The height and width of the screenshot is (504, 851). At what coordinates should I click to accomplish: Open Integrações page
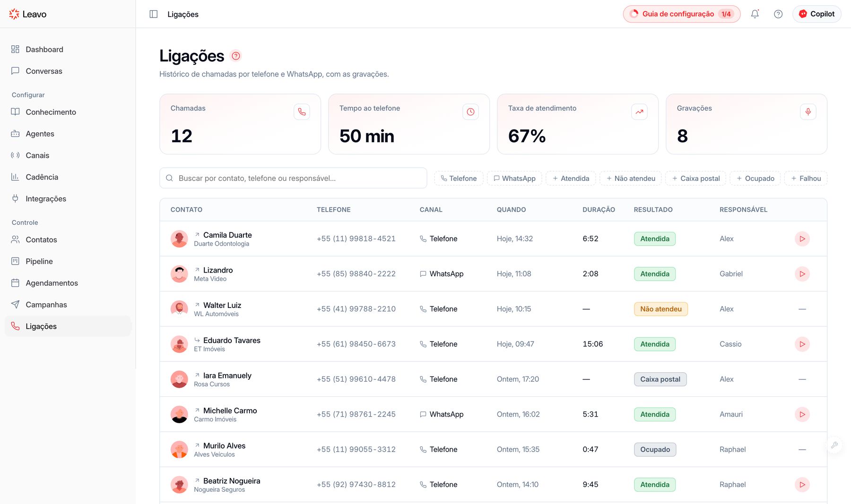pyautogui.click(x=68, y=199)
